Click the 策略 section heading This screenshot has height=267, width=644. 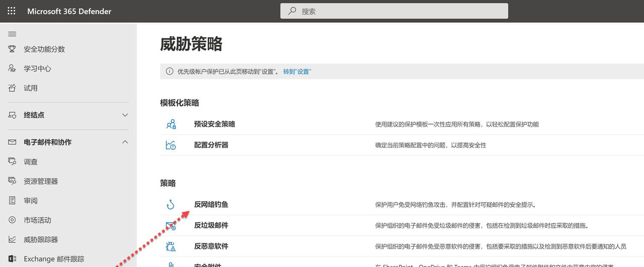168,183
